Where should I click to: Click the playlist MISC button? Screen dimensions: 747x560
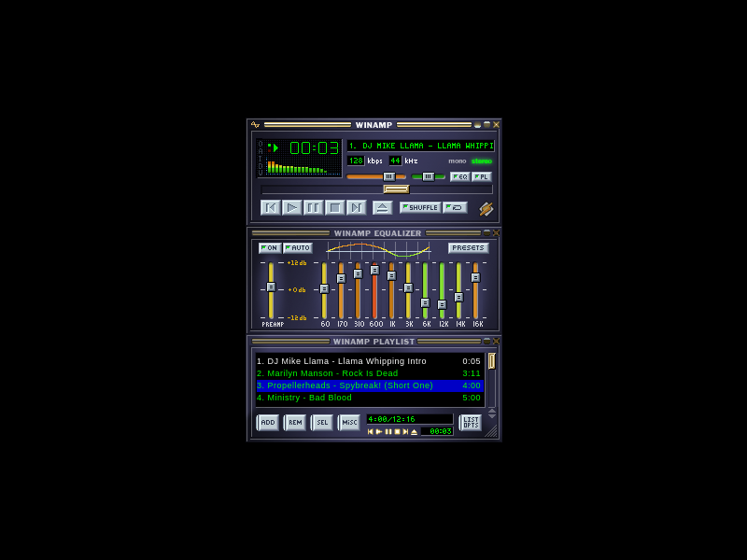pyautogui.click(x=349, y=423)
